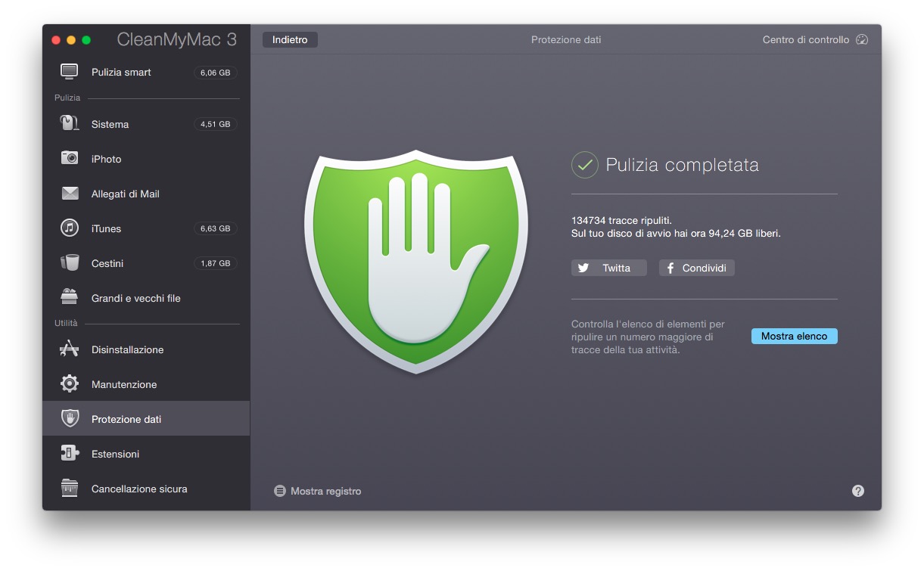Click the CleanMyMac 3 title text
The width and height of the screenshot is (924, 571).
(x=177, y=39)
